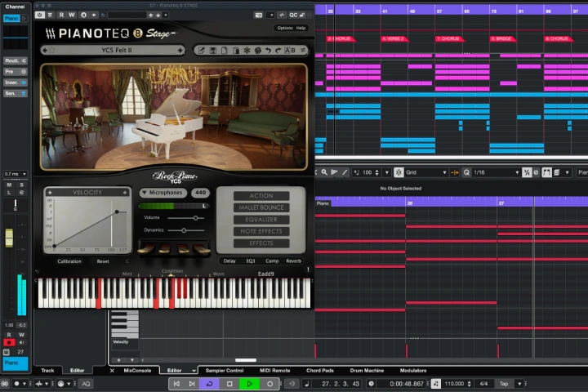Click the Pianoteq copy icon
Viewport: 588px width, 392px height.
coord(225,51)
